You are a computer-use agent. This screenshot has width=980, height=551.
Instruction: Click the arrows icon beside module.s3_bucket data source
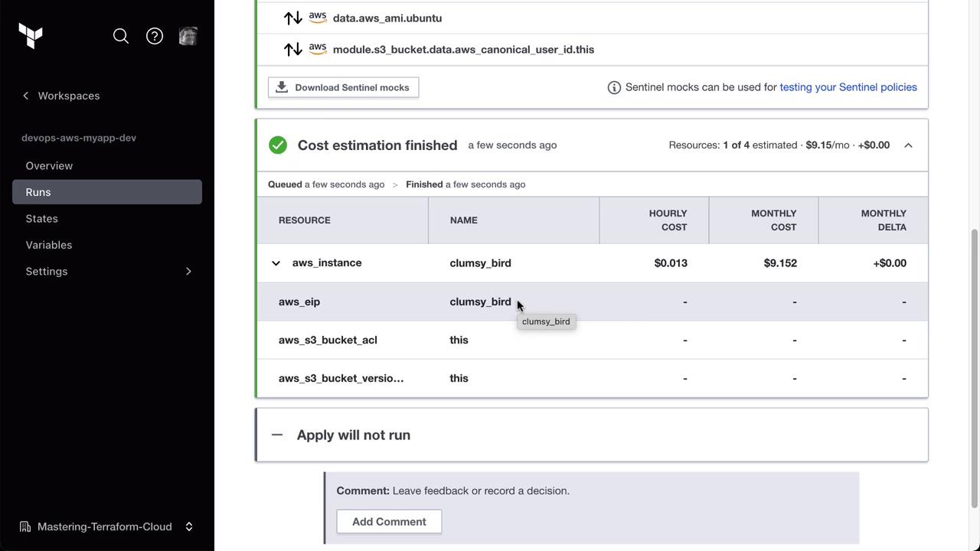click(292, 50)
